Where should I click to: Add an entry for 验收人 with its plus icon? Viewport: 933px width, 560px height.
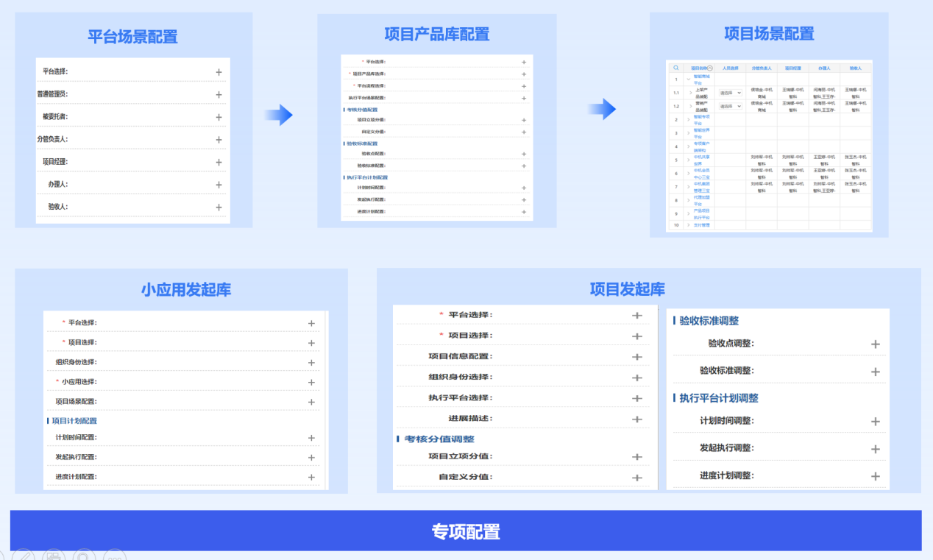(x=219, y=208)
